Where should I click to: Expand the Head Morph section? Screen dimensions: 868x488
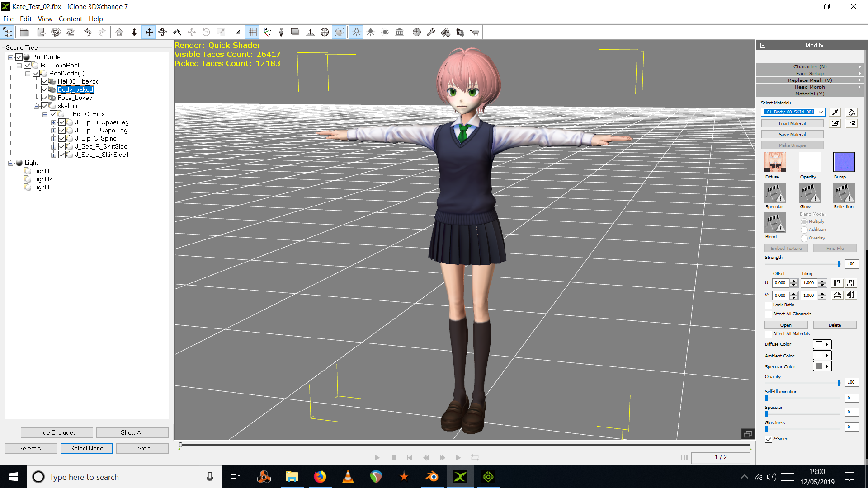point(810,87)
